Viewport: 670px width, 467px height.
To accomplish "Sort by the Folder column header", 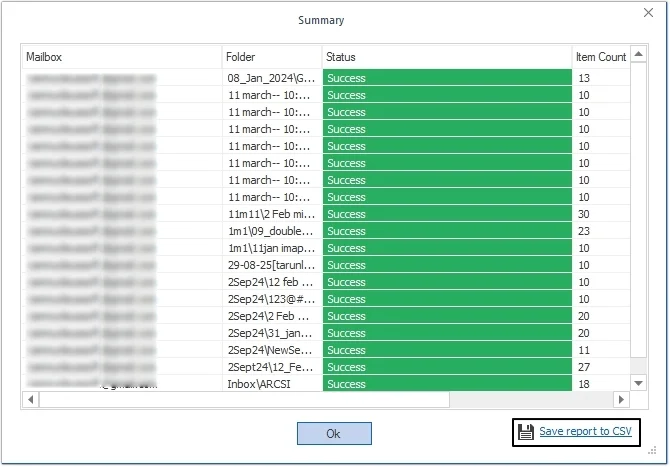I will (x=272, y=57).
